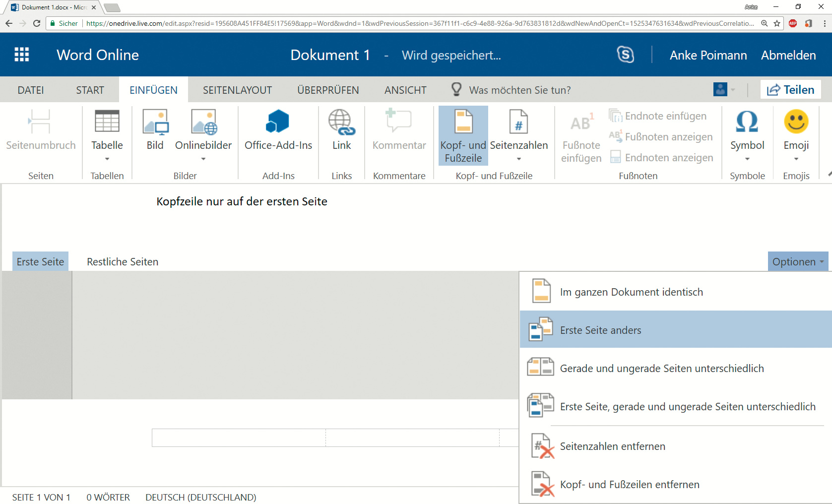Switch to the START tab
Viewport: 832px width, 504px height.
[90, 90]
